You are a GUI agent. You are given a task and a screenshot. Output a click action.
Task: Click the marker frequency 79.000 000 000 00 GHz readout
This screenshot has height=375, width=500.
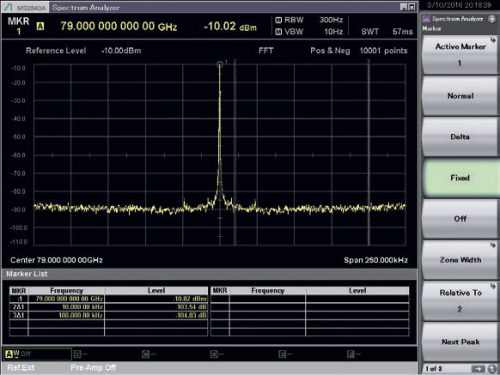pyautogui.click(x=119, y=26)
